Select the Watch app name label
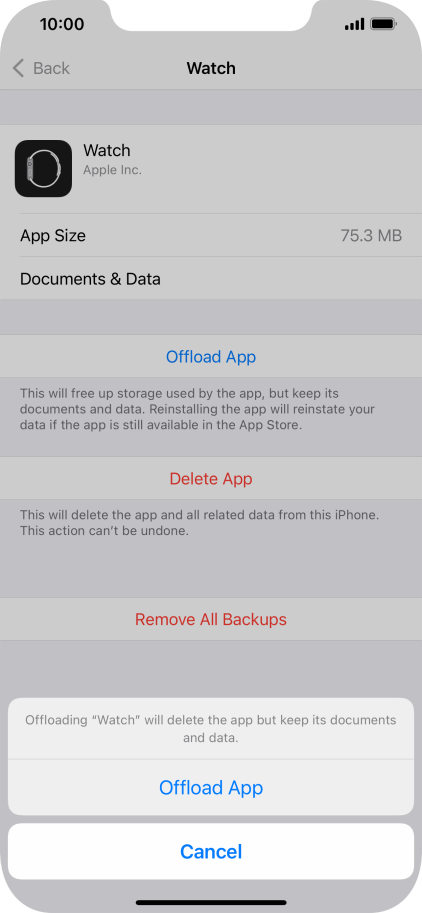This screenshot has height=913, width=422. pos(107,150)
